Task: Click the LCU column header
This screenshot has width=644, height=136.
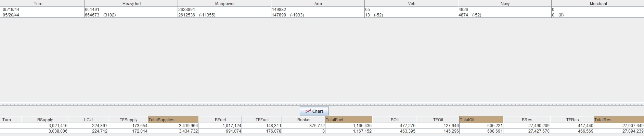Action: click(x=88, y=120)
